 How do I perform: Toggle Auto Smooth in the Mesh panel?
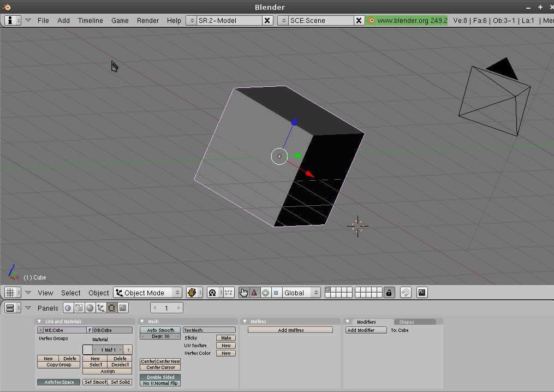pyautogui.click(x=160, y=330)
